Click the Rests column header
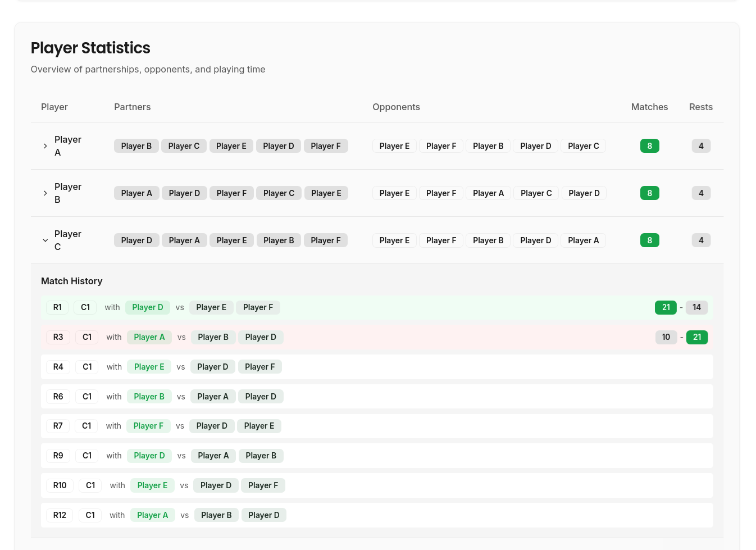 pyautogui.click(x=700, y=107)
